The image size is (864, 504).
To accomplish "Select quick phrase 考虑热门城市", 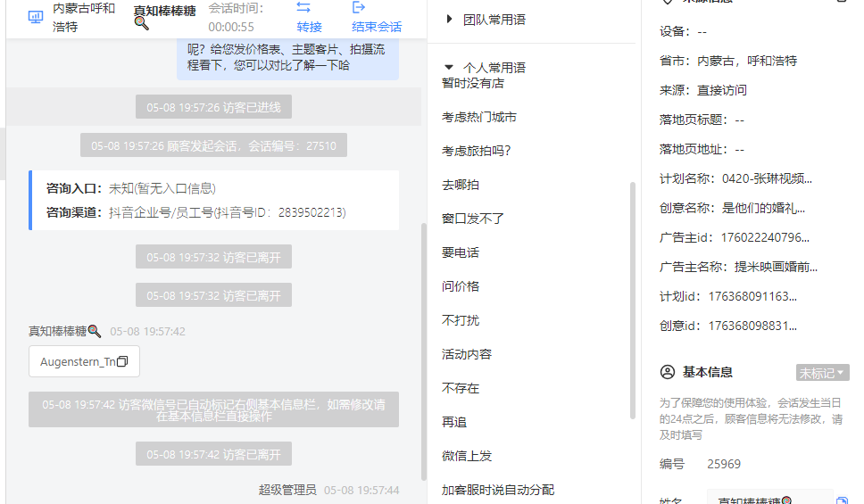I will 478,118.
